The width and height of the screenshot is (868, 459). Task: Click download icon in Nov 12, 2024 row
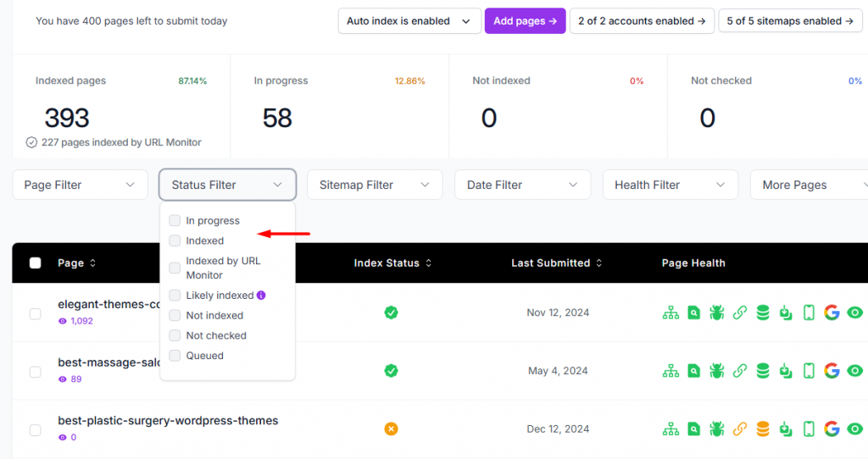tap(786, 313)
